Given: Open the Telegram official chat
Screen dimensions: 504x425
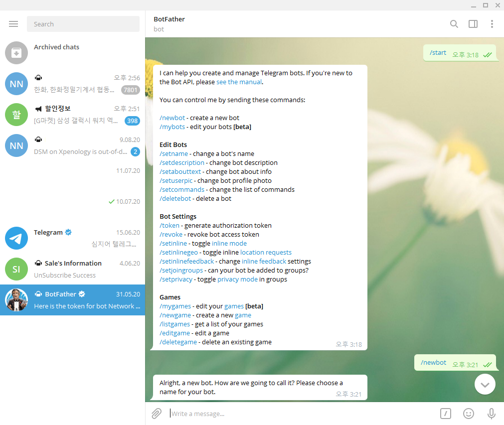Looking at the screenshot, I should 73,238.
